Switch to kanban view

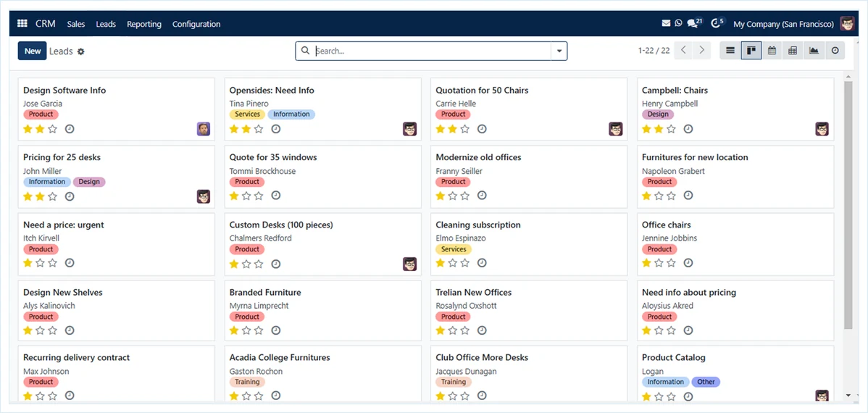(x=751, y=51)
